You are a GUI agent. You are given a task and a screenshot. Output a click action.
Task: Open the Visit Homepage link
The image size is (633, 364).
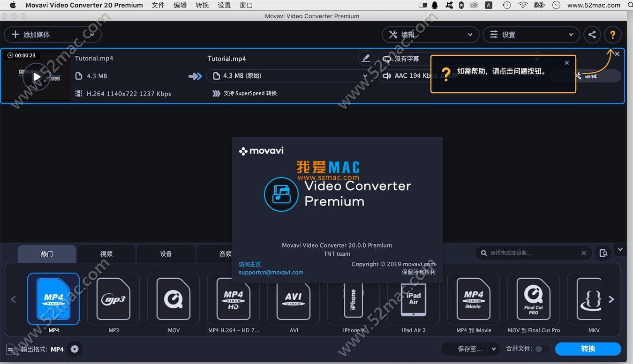250,264
